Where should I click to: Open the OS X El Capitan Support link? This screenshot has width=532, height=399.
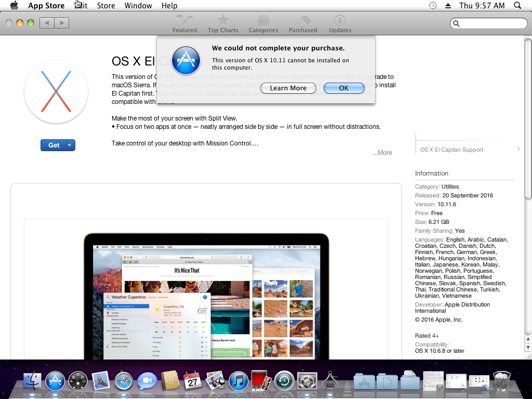tap(451, 150)
